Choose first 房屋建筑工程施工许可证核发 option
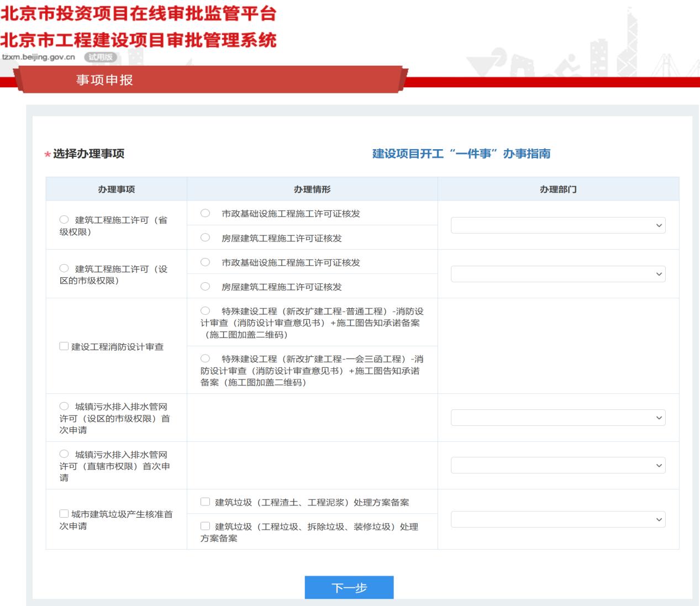Screen dimensions: 700x606 [x=205, y=238]
